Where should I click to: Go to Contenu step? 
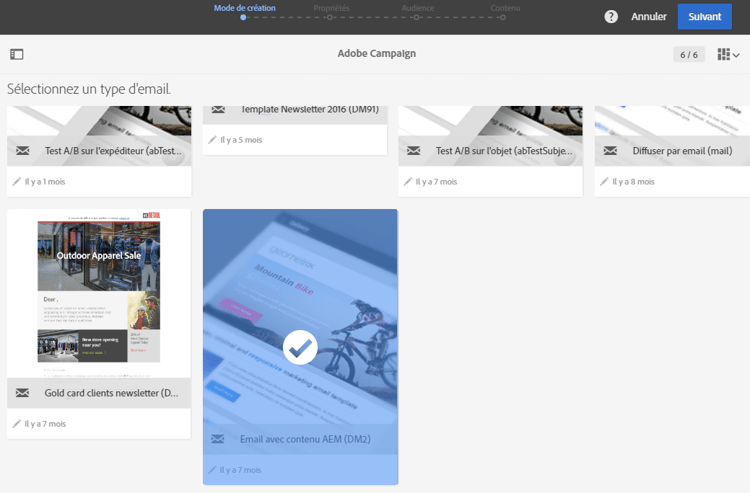point(505,8)
